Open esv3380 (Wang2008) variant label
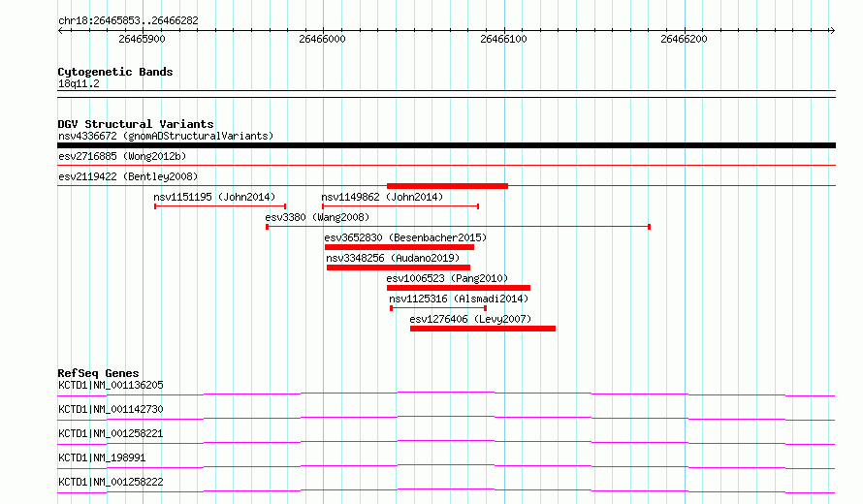Viewport: 863px width, 504px height. click(317, 217)
